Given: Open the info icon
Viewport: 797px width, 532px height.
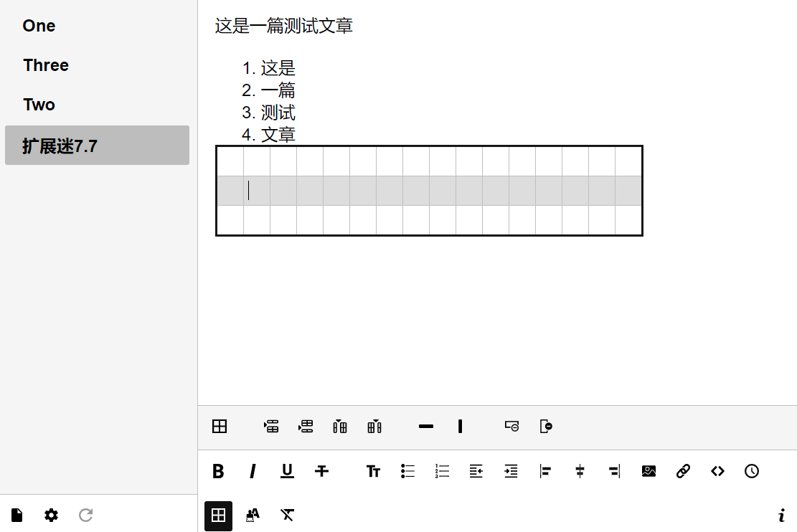Looking at the screenshot, I should coord(782,516).
